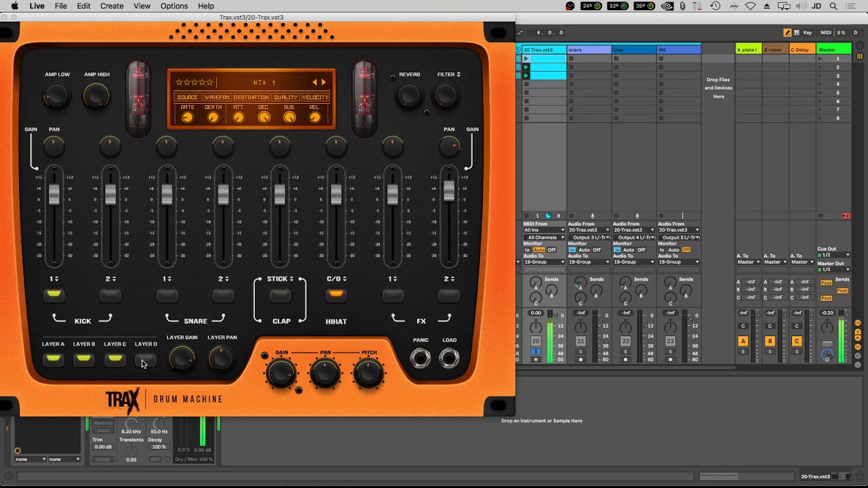Image resolution: width=868 pixels, height=488 pixels.
Task: Toggle Draw Mode pencil in Live
Action: tap(787, 33)
